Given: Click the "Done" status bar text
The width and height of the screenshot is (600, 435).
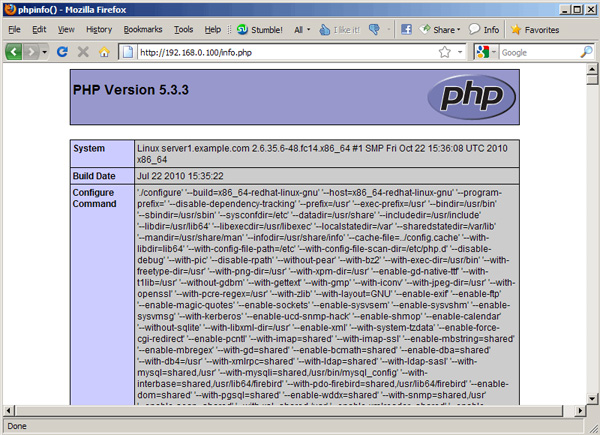Looking at the screenshot, I should point(17,426).
